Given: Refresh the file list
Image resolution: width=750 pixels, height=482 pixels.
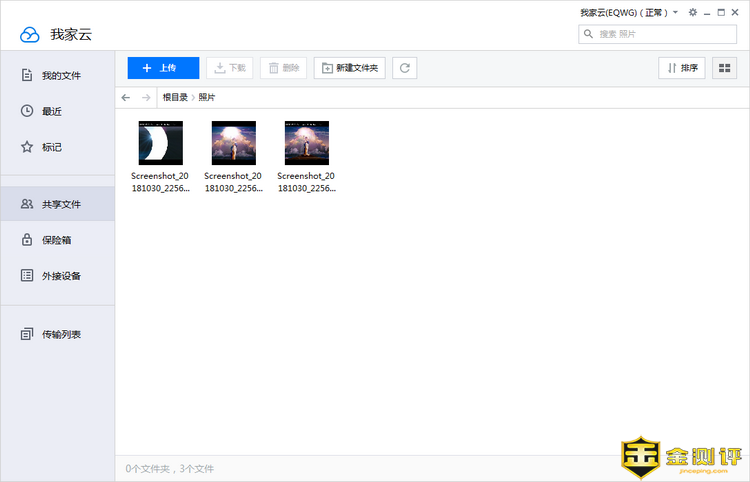Looking at the screenshot, I should [x=405, y=68].
